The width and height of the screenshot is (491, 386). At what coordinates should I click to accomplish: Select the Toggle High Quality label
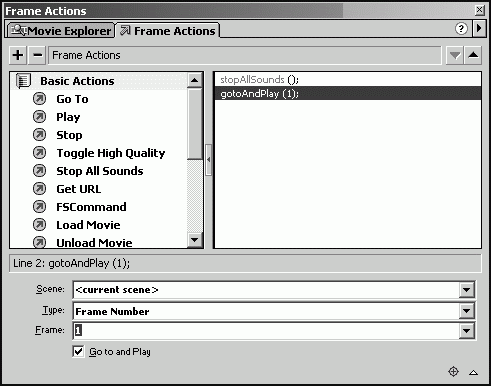tap(111, 153)
